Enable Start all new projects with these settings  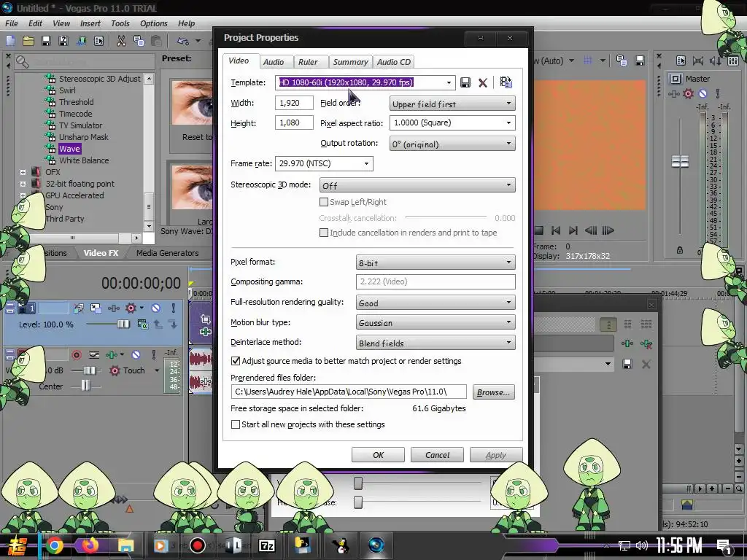point(236,424)
